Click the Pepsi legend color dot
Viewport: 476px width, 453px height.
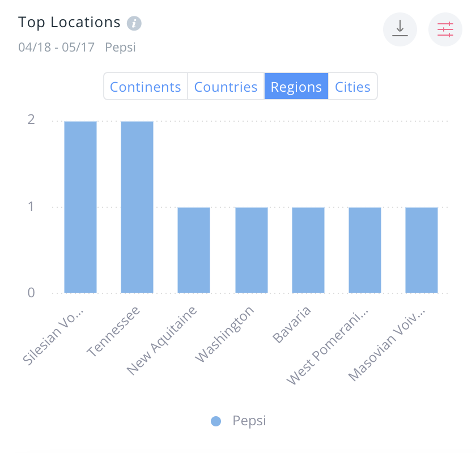coord(216,421)
